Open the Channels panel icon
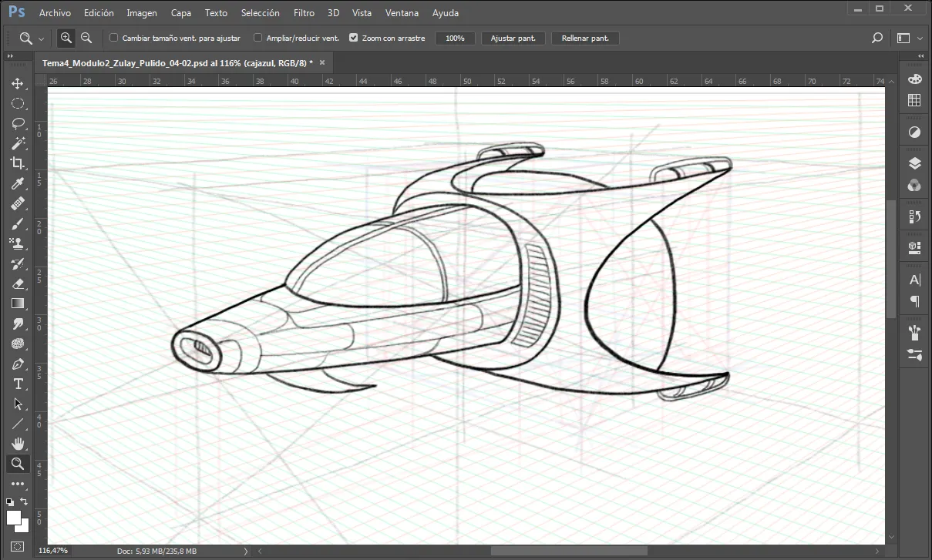 click(x=914, y=185)
